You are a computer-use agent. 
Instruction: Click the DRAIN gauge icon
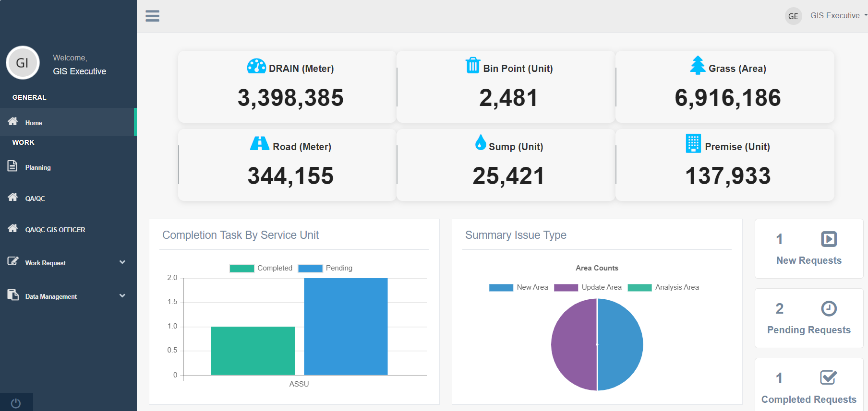point(256,66)
